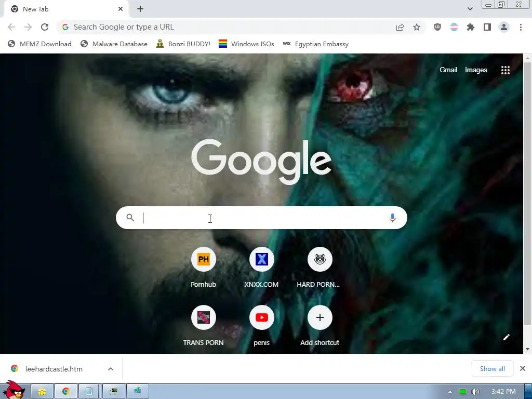
Task: Open the Gmail link
Action: (x=448, y=70)
